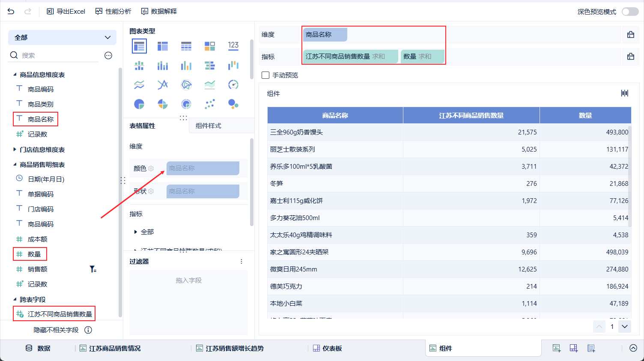The width and height of the screenshot is (644, 361).
Task: Check the 手动预览 checkbox
Action: [x=265, y=75]
